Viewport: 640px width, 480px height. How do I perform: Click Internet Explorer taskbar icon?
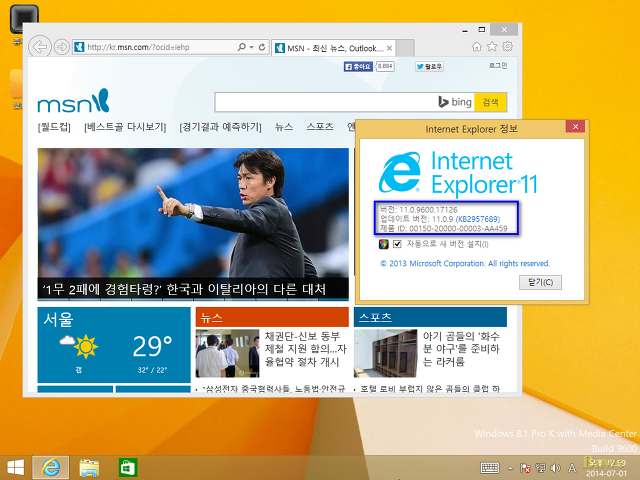click(51, 468)
